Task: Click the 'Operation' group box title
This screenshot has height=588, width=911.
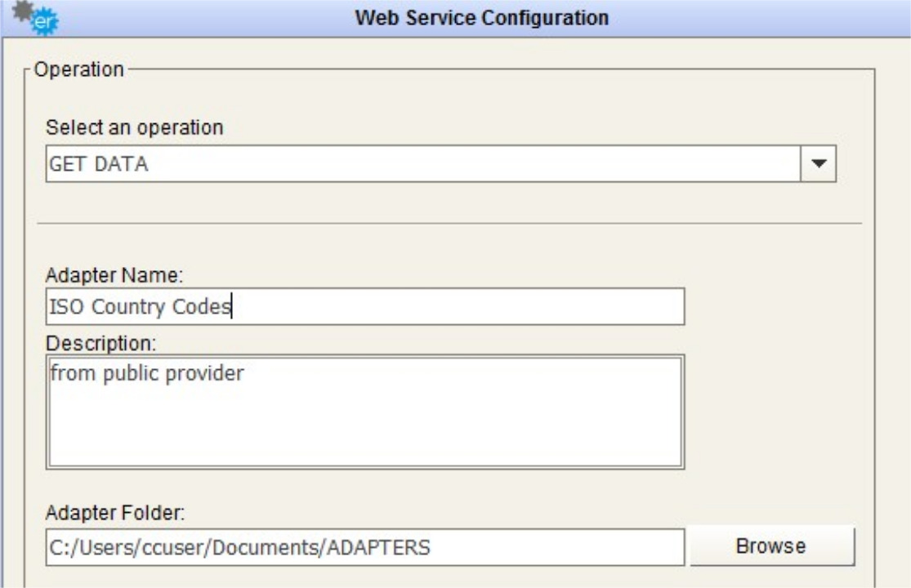Action: [79, 69]
